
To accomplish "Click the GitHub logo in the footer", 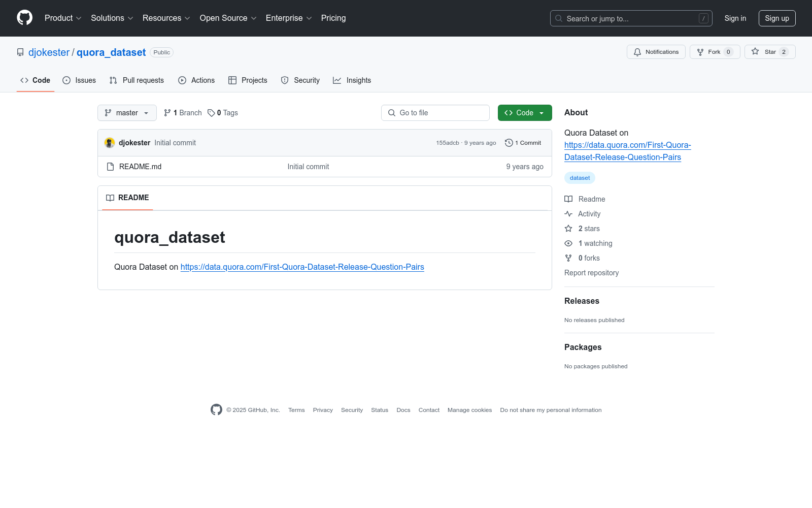I will (x=216, y=410).
